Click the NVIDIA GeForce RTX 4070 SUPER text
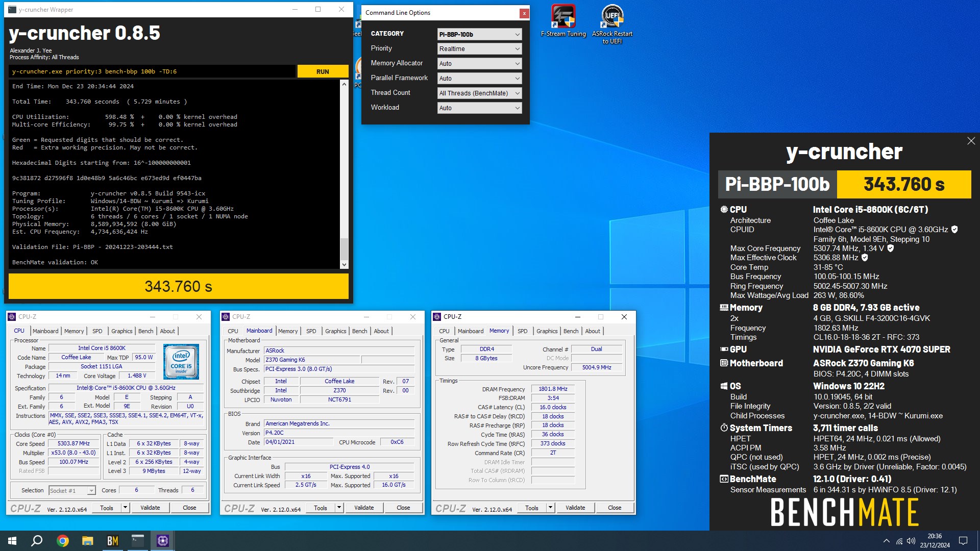980x551 pixels. point(881,349)
